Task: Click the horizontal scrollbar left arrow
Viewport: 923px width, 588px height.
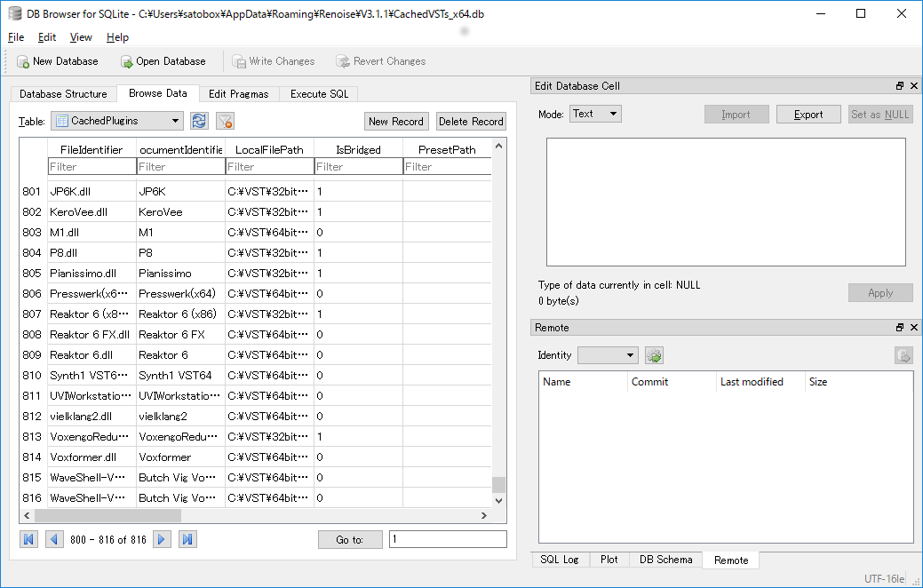Action: [27, 515]
